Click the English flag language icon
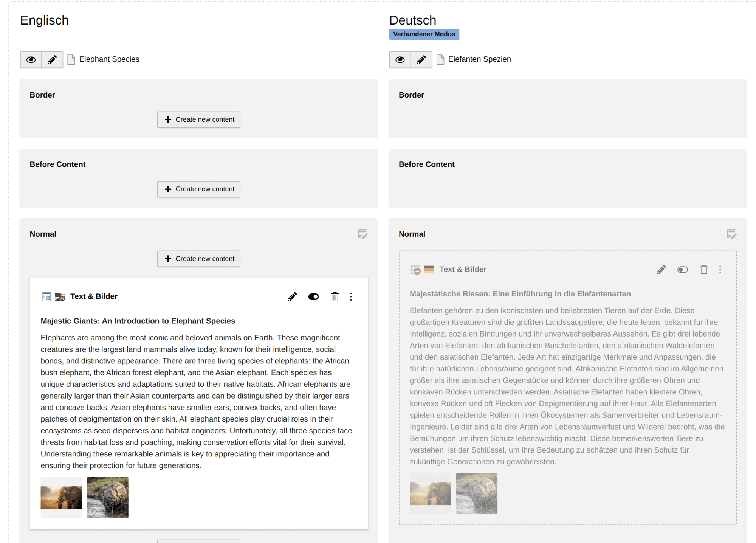 60,297
